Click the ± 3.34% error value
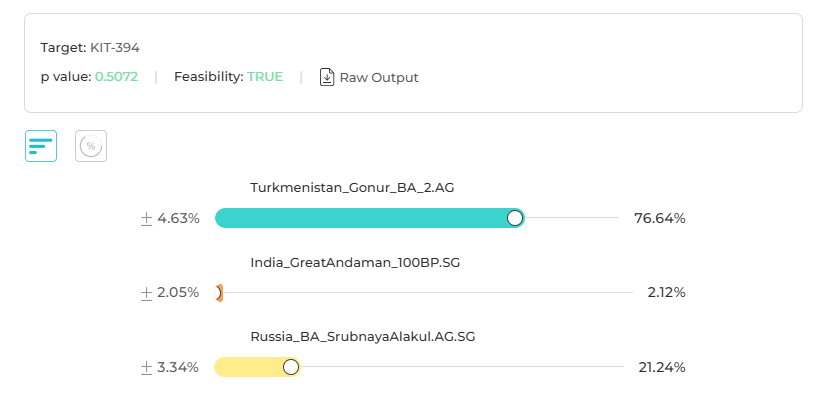Viewport: 819px width, 403px height. [170, 368]
